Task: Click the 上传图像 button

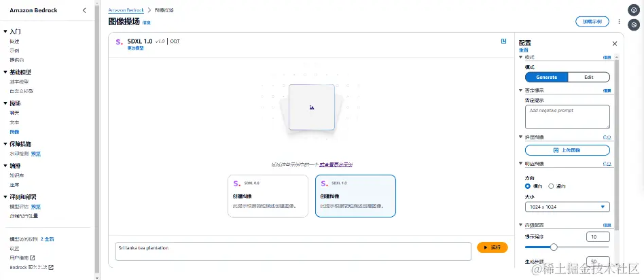Action: click(x=567, y=150)
